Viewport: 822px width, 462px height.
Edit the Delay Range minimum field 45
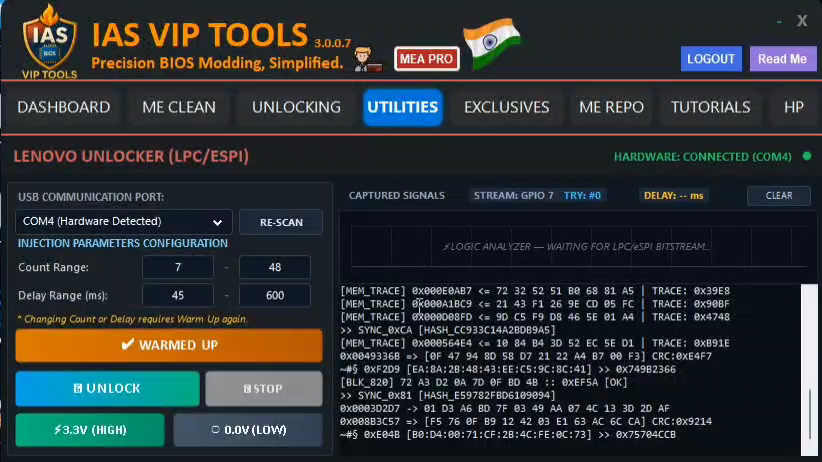178,295
